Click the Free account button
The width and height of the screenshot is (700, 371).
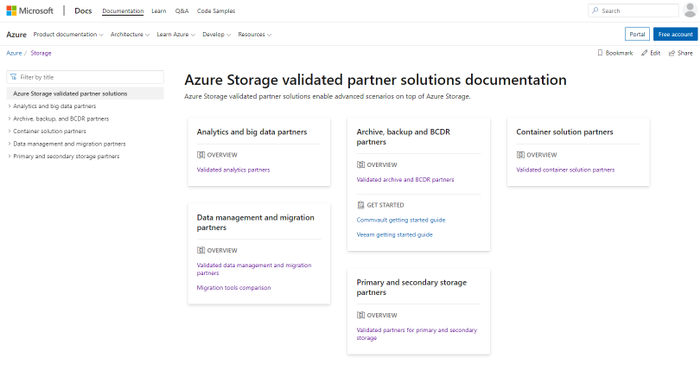[675, 34]
